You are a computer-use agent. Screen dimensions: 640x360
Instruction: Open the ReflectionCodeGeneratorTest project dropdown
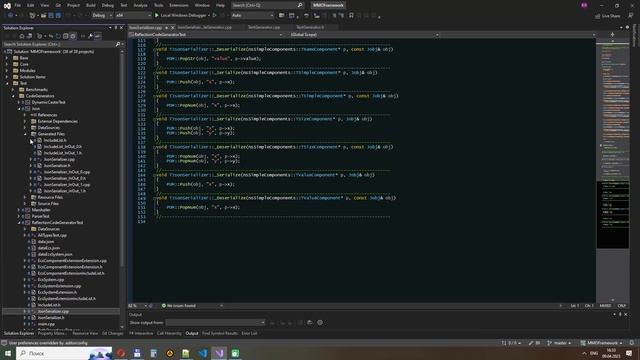tap(206, 35)
